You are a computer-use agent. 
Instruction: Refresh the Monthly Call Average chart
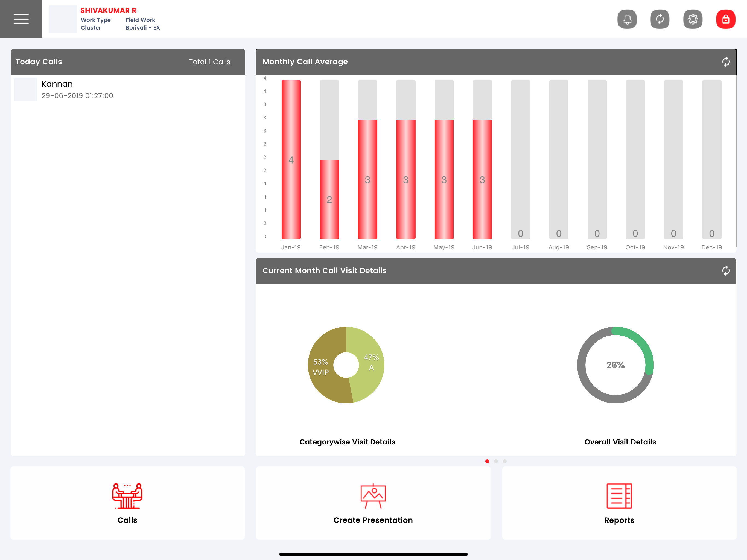[726, 62]
